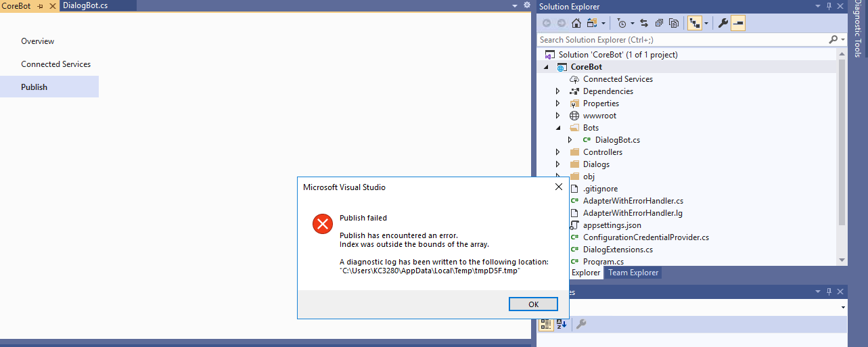The image size is (868, 347).
Task: Open the Pending Changes Filter dropdown arrow
Action: pyautogui.click(x=633, y=24)
